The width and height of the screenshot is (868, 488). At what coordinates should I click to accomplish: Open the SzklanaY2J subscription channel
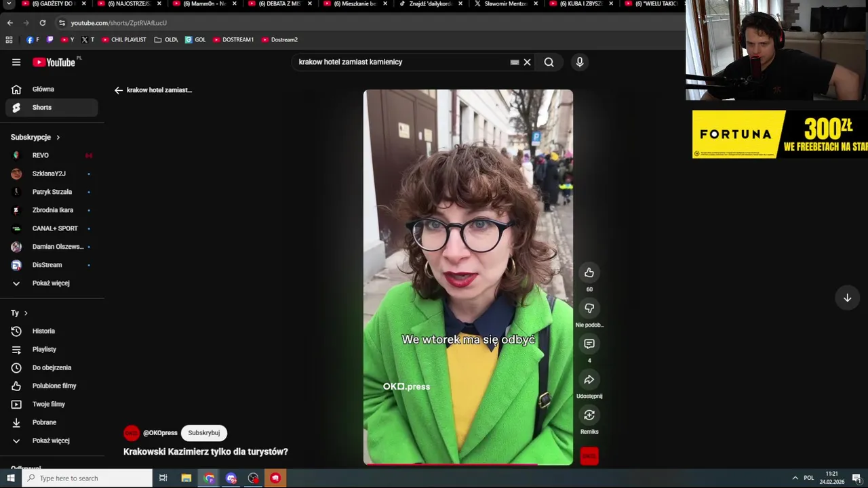point(52,174)
